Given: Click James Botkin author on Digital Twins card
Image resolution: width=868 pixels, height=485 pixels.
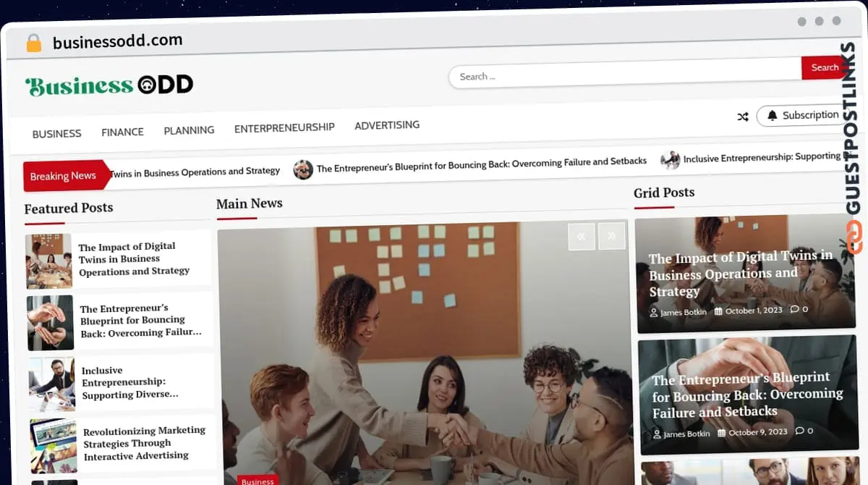Looking at the screenshot, I should click(685, 313).
